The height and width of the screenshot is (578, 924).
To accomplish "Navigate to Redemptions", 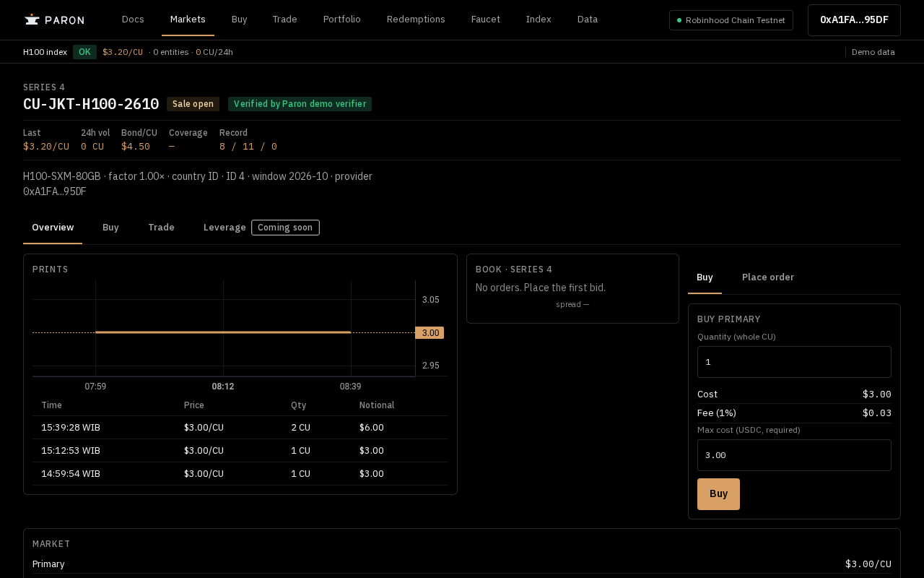I will [x=416, y=20].
